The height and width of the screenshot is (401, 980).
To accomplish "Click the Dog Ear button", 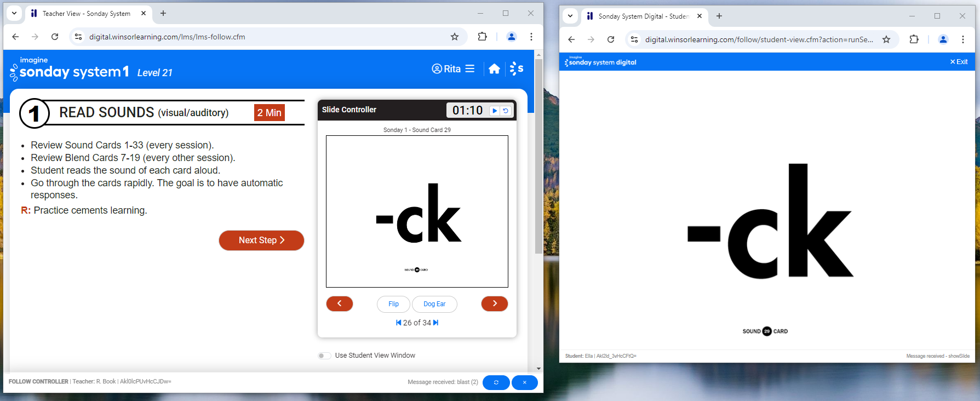I will click(434, 304).
